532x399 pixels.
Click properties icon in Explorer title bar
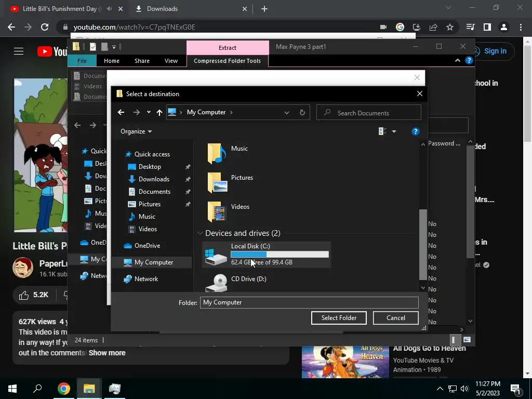[x=92, y=47]
